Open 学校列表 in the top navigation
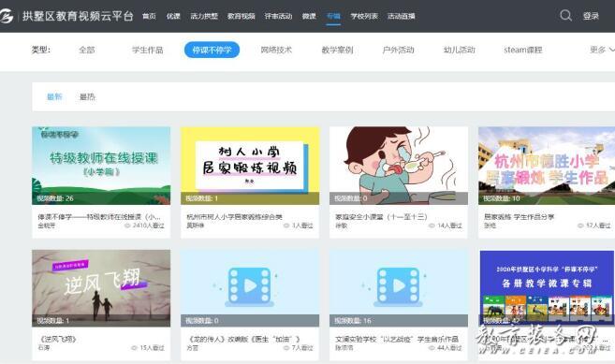Image resolution: width=615 pixels, height=364 pixels. (364, 16)
